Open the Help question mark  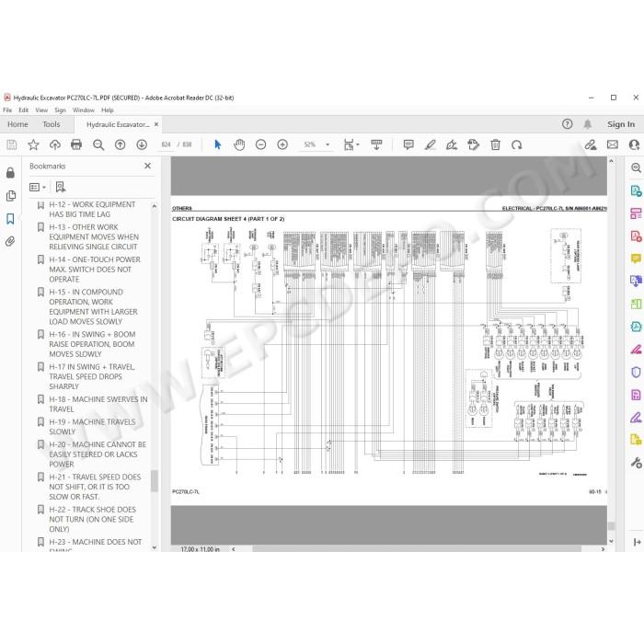click(x=568, y=124)
